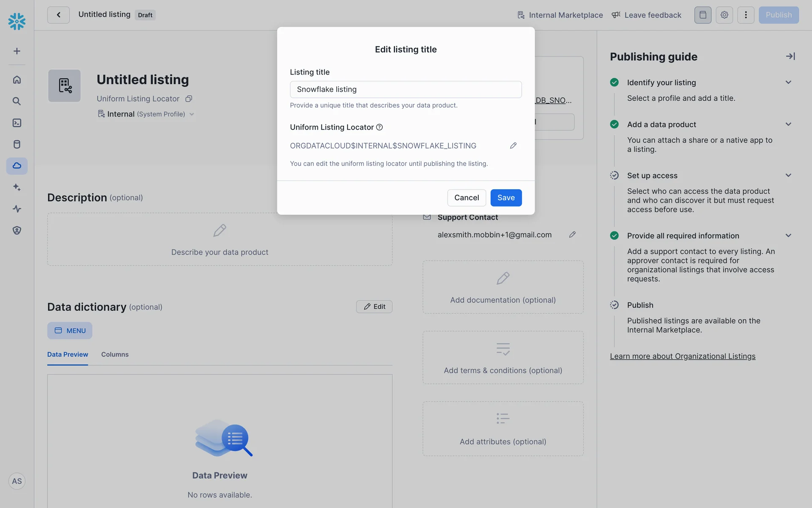Screen dimensions: 812x508
Task: Open Learn more about Organizational Listings link
Action: click(x=682, y=356)
